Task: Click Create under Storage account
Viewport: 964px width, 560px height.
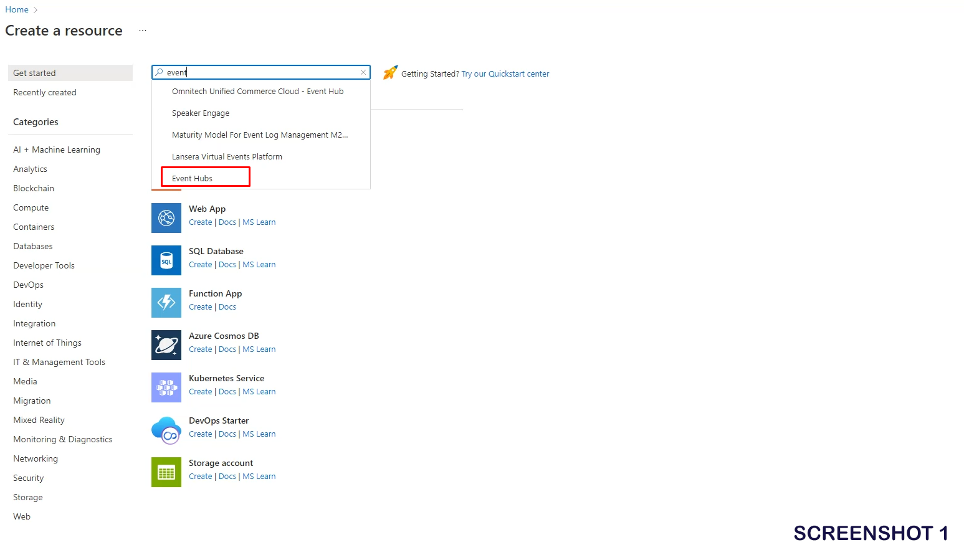Action: [x=200, y=477]
